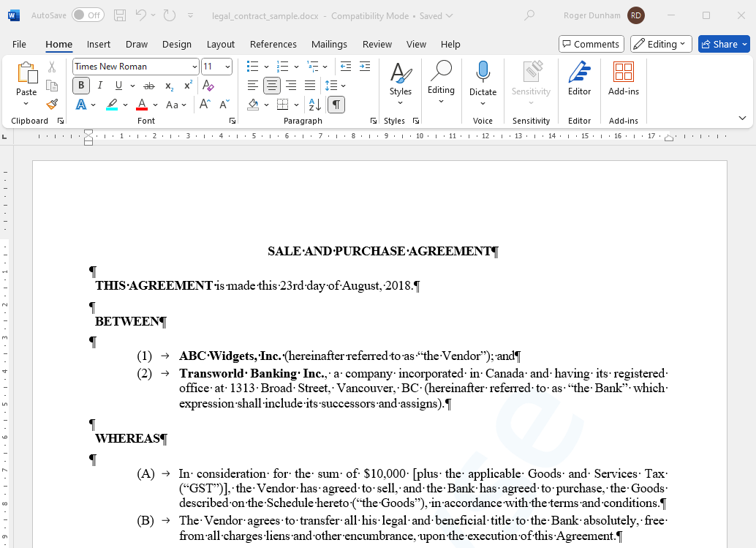Cut the selection with scissors icon
The height and width of the screenshot is (548, 756).
click(52, 67)
